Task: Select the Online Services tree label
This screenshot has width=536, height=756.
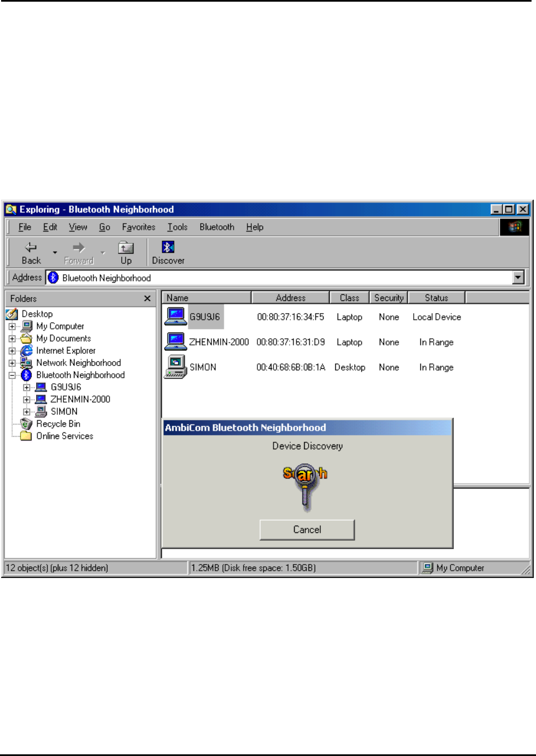Action: 64,436
